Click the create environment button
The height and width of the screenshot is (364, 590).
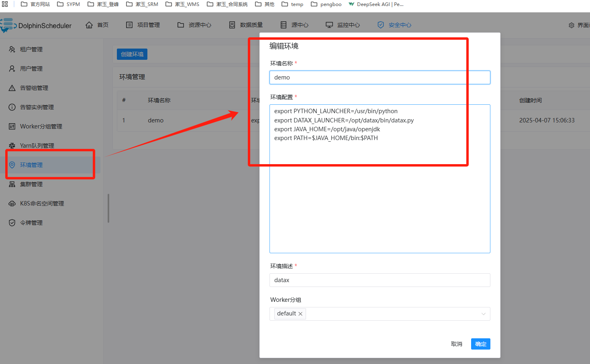point(132,54)
